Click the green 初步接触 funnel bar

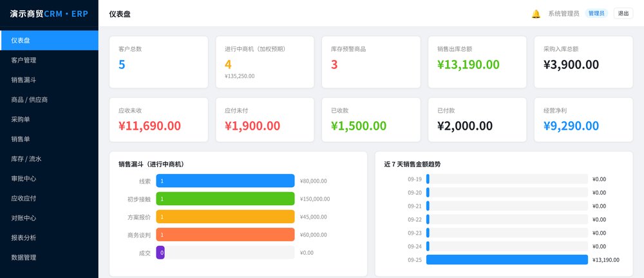225,199
